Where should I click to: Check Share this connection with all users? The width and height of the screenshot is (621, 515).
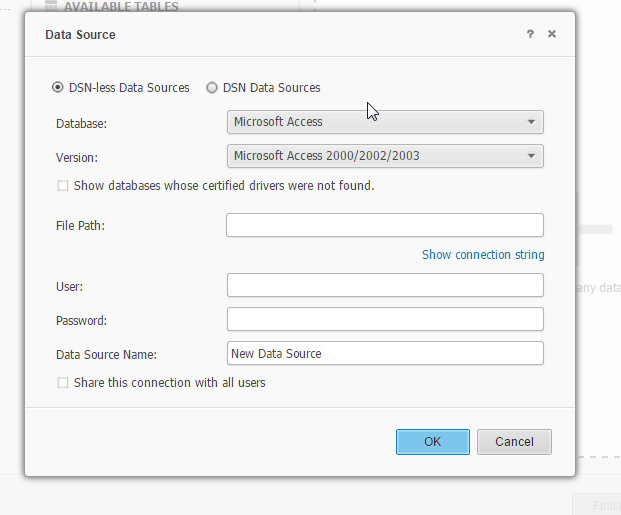tap(64, 383)
